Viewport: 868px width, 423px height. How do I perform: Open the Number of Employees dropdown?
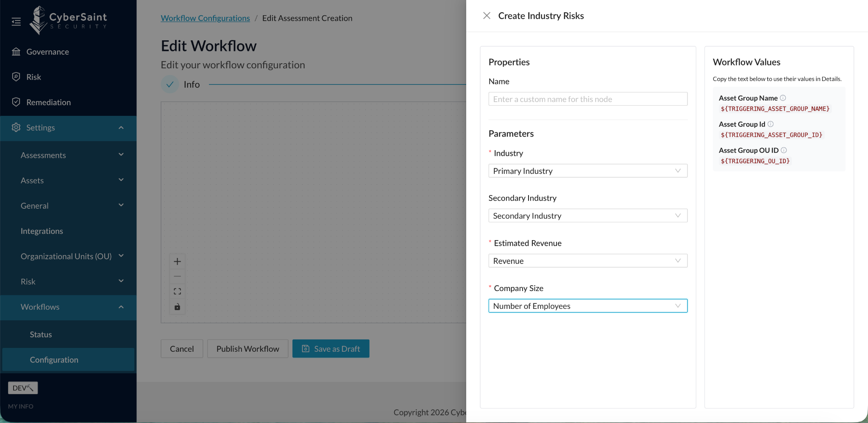point(588,306)
